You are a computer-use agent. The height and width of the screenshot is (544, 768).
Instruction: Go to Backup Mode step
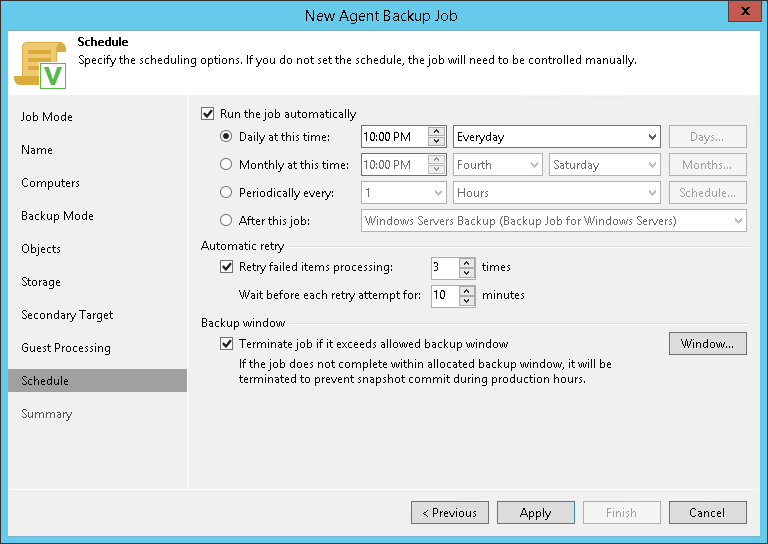(57, 216)
